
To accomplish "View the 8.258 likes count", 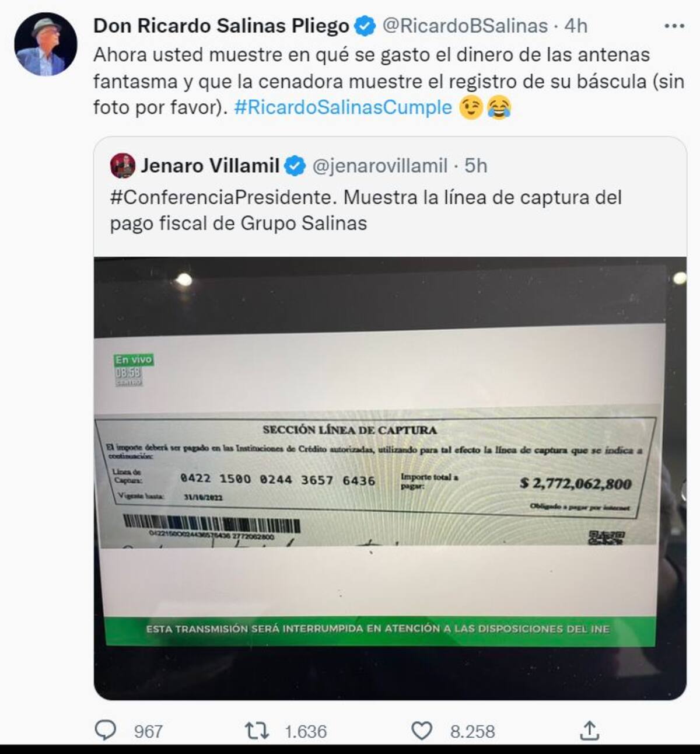I will pos(473,731).
